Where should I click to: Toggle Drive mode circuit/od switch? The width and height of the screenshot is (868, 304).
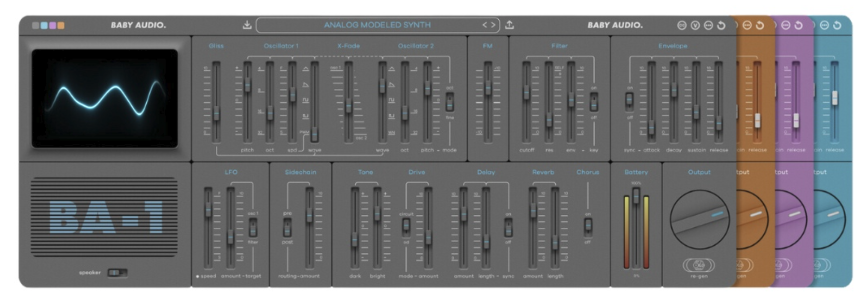coord(406,227)
